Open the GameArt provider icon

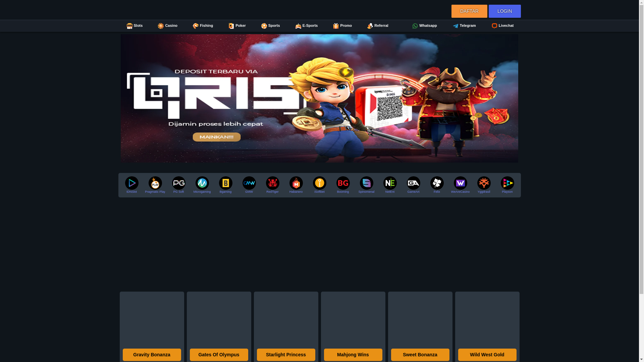[413, 183]
